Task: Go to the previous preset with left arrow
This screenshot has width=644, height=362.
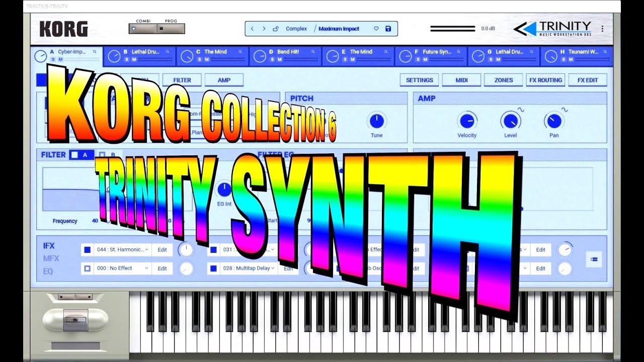Action: (x=252, y=29)
